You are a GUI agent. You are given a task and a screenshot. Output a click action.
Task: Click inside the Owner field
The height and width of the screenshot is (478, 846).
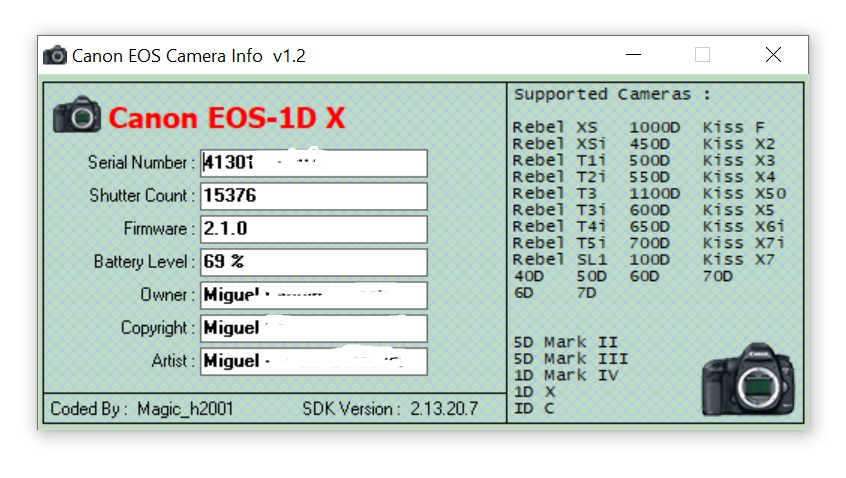(313, 295)
